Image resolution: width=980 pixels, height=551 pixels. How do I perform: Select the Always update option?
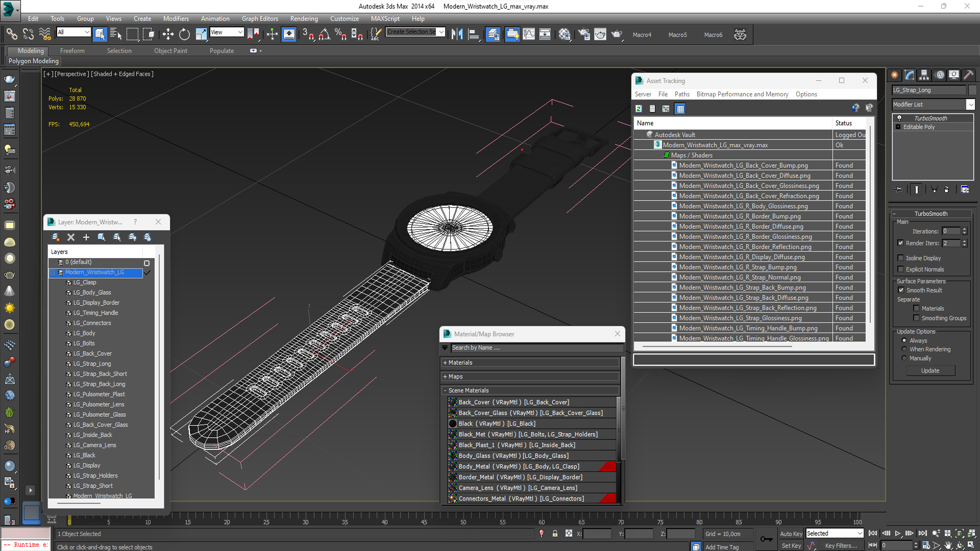904,340
